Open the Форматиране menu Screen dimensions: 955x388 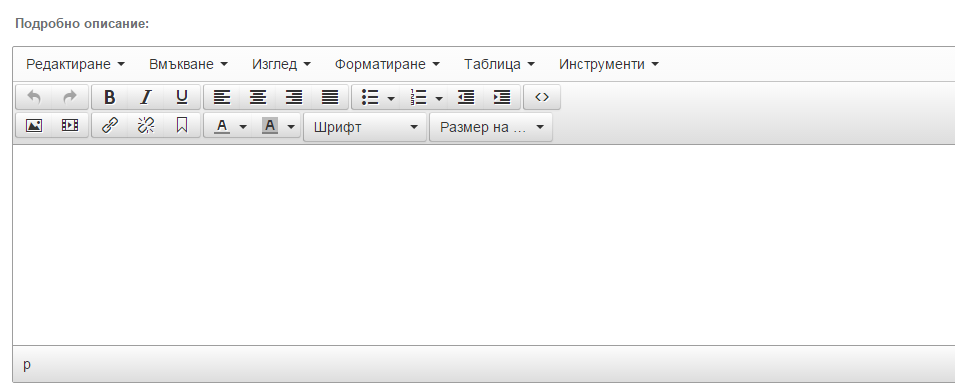(387, 64)
